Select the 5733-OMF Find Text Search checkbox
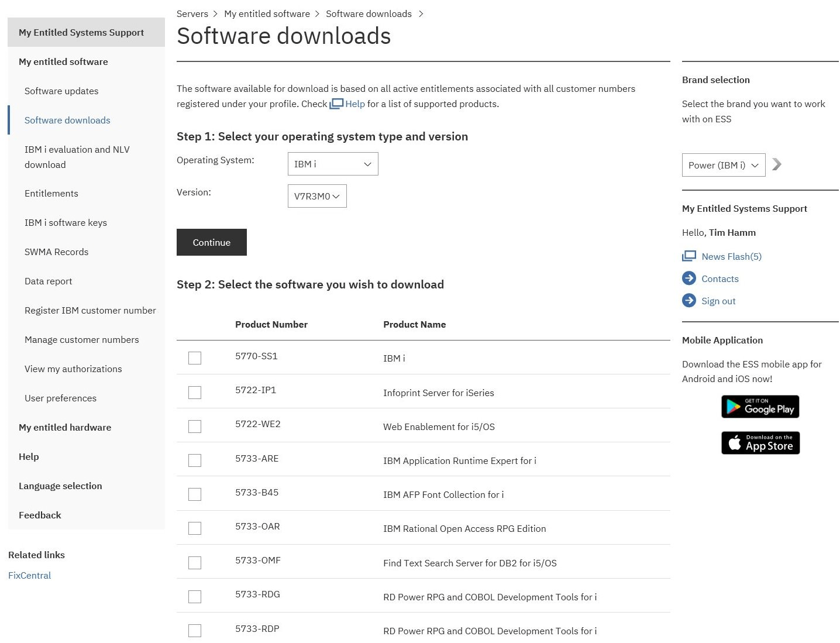The width and height of the screenshot is (840, 643). pos(195,563)
